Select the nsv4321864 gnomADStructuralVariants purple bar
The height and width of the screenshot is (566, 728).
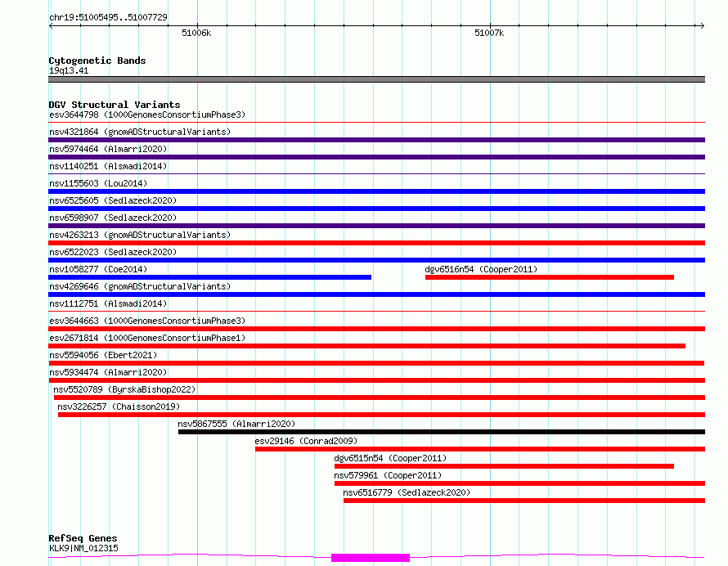coord(376,140)
